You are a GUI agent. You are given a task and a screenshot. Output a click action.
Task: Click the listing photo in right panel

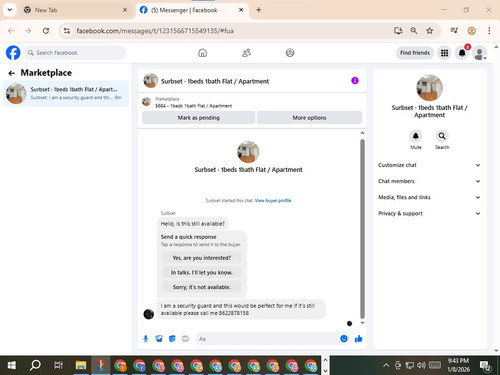[x=429, y=88]
